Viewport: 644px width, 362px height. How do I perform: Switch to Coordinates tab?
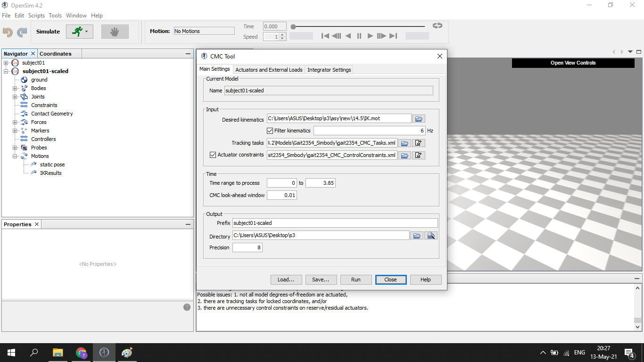click(x=56, y=54)
